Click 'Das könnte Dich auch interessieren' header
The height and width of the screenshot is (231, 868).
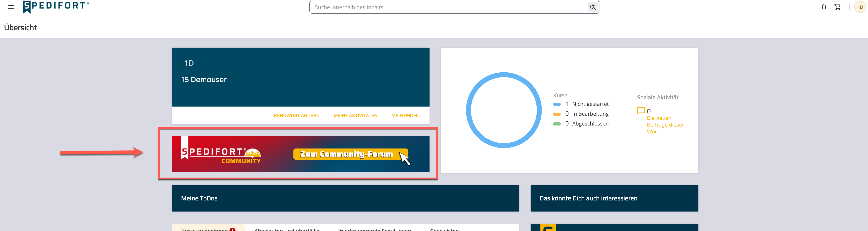click(614, 198)
